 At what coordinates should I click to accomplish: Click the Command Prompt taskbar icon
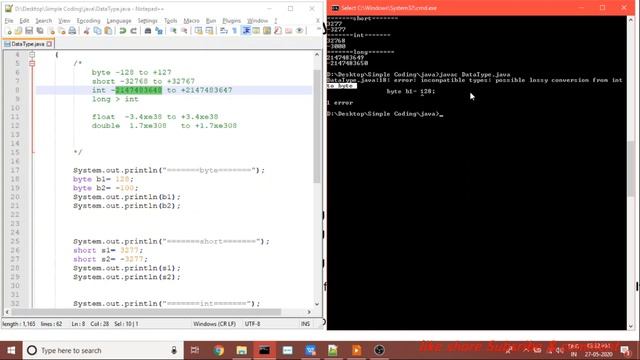point(264,350)
